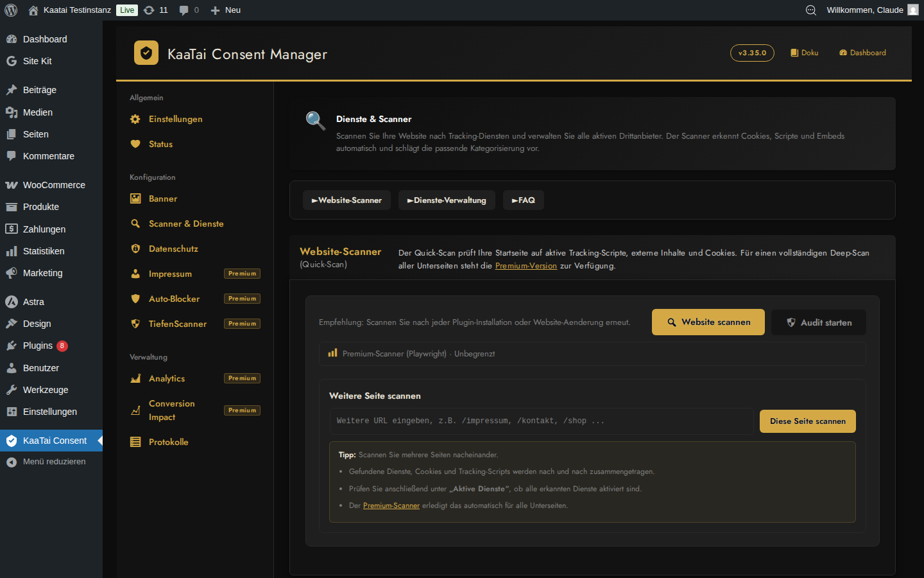Click the shield icon beside Auto-Blocker
The width and height of the screenshot is (924, 578).
(135, 299)
